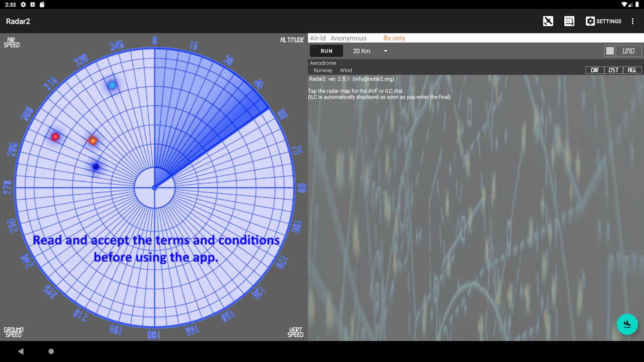644x362 pixels.
Task: Tap the airplane icon in the top toolbar
Action: [x=548, y=21]
